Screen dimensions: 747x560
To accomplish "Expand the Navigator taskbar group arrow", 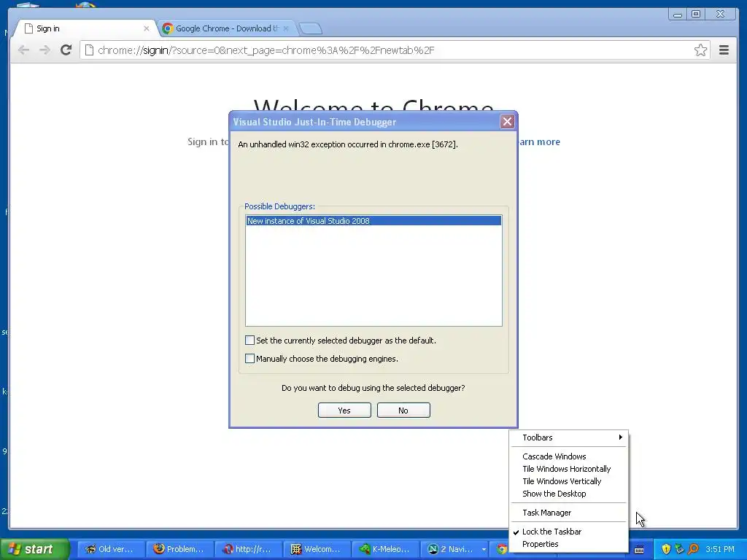I will pos(484,549).
